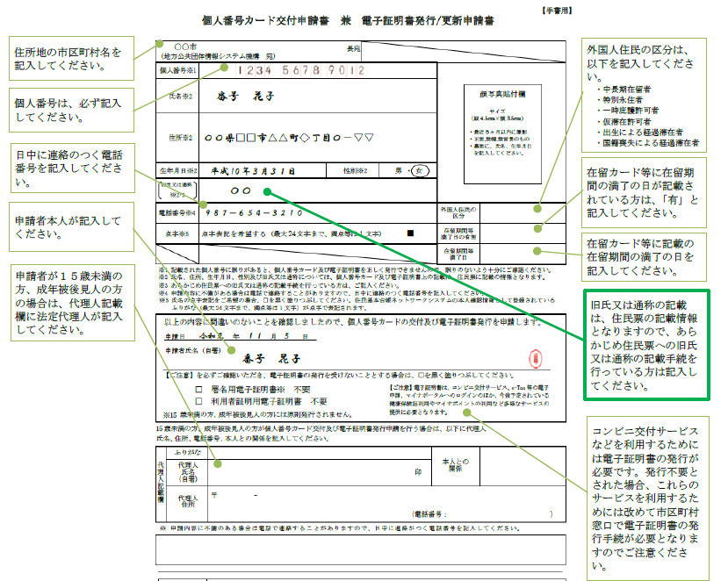Viewport: 728px width, 581px height.
Task: Click the 旧氏又は通称の記載 green highlighted note
Action: (646, 345)
